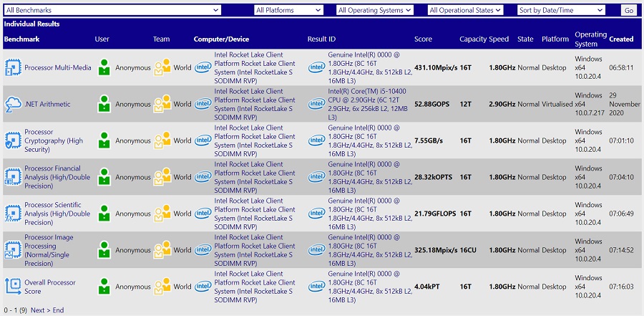
Task: Click the Processor Multi-Media benchmark icon
Action: [x=13, y=67]
